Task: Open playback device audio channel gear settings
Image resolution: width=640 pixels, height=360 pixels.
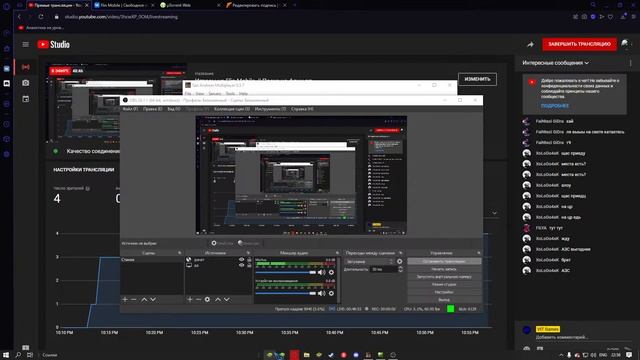Action: 331,293
